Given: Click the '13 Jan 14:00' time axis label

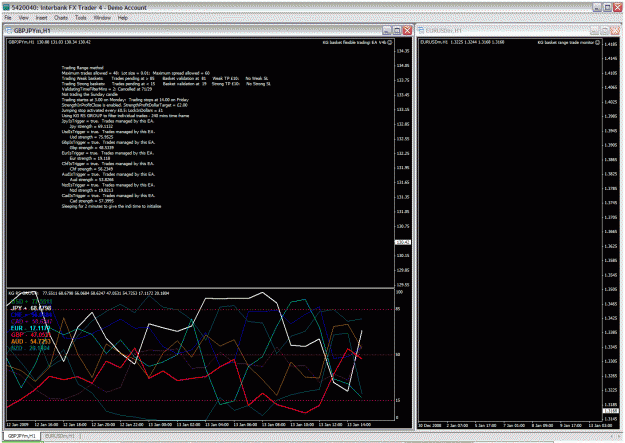Looking at the screenshot, I should click(359, 425).
